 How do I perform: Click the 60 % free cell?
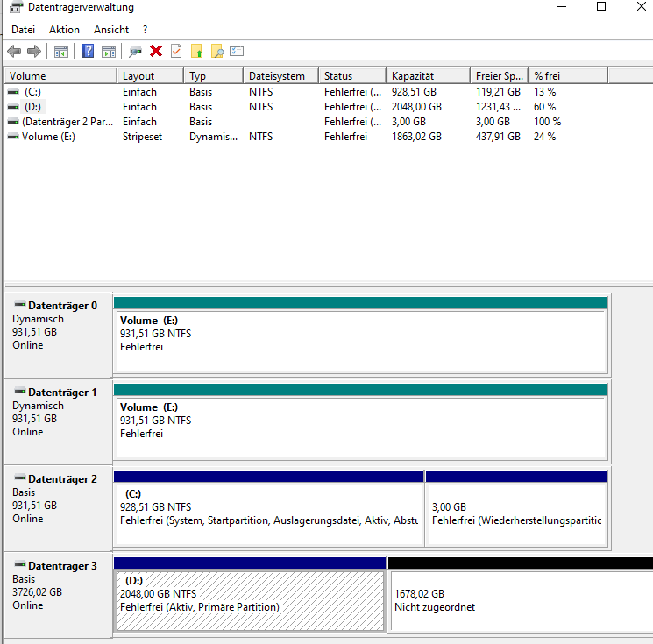544,107
